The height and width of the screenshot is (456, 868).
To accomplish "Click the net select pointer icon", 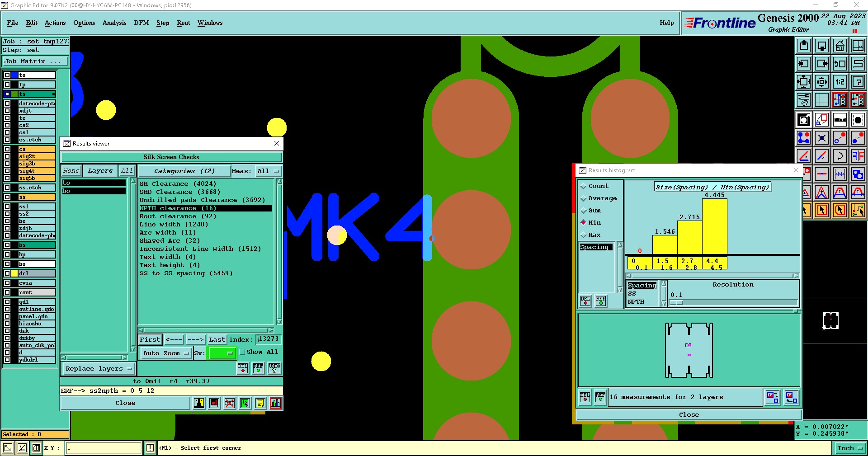I will (x=858, y=210).
